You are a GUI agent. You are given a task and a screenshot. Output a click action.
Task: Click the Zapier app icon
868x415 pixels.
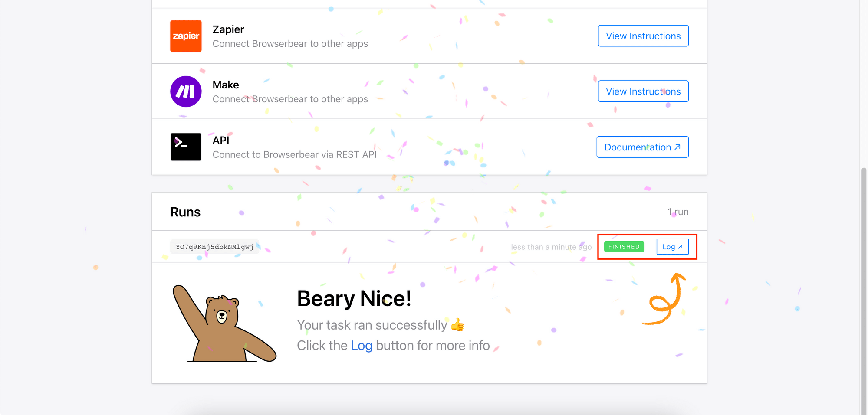(186, 36)
